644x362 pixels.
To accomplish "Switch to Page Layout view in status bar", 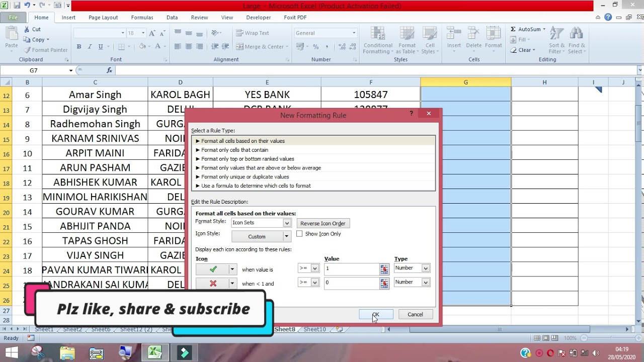I will [547, 338].
